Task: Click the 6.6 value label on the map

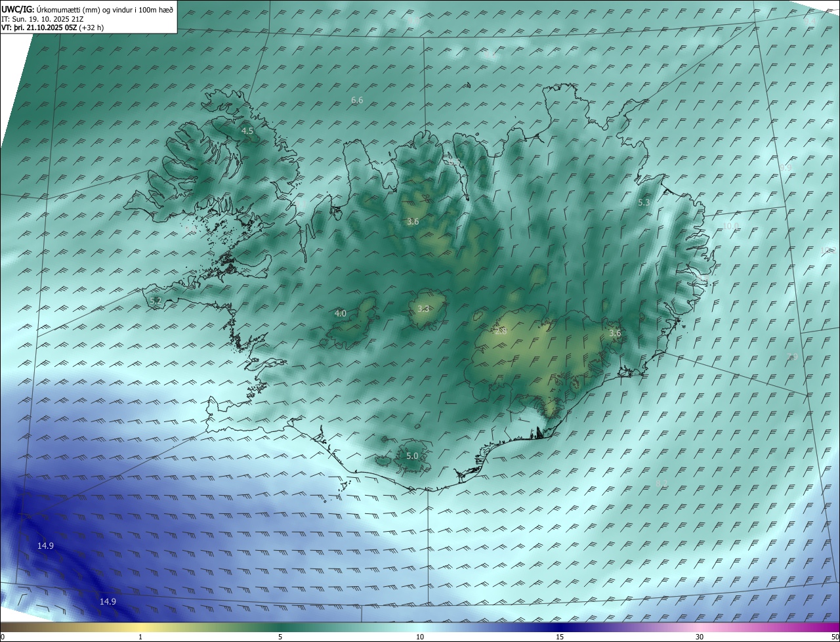Action: point(358,100)
